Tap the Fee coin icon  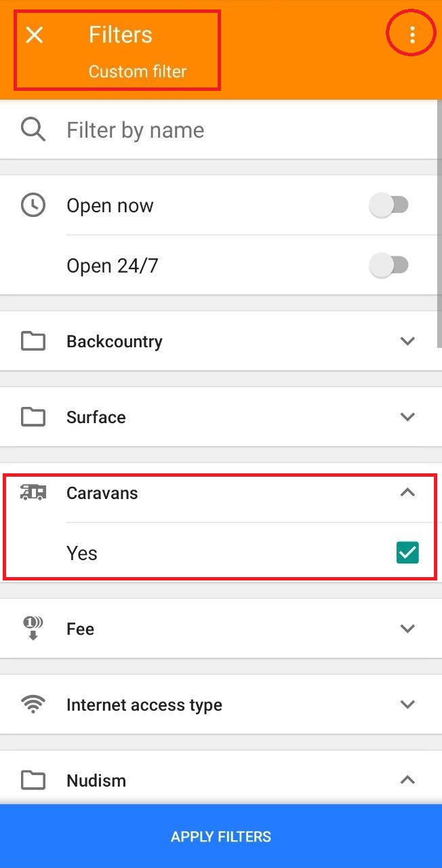pos(33,629)
